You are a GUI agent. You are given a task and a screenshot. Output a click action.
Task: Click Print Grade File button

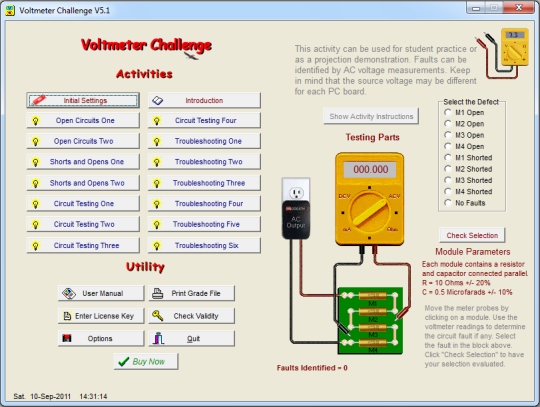(x=191, y=293)
